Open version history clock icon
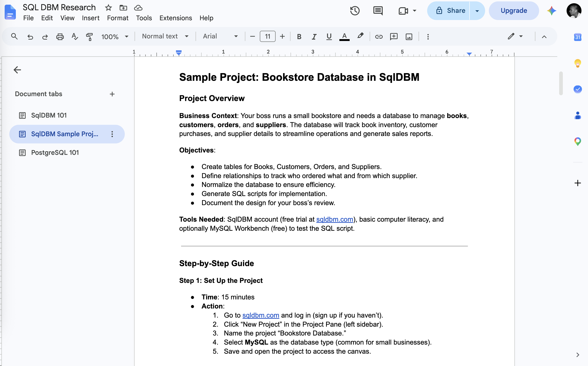 355,11
